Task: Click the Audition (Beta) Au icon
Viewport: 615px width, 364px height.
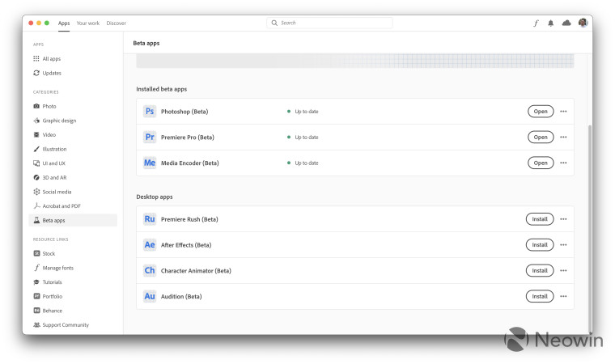Action: (150, 296)
